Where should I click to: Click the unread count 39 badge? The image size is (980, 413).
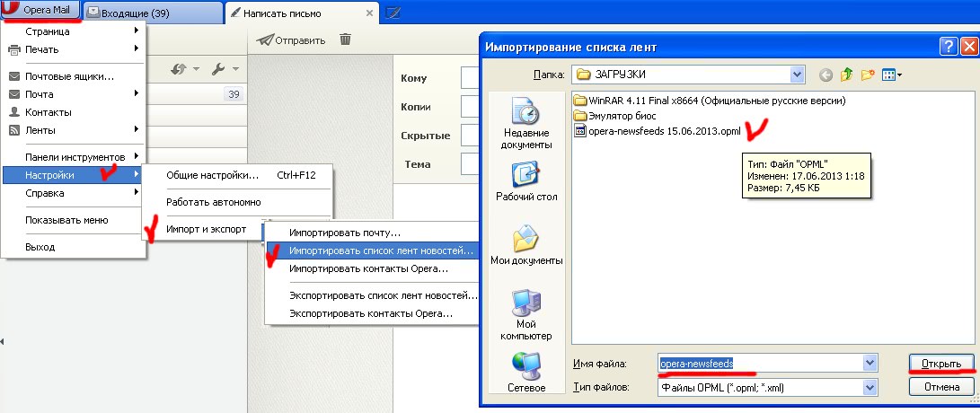pyautogui.click(x=234, y=94)
